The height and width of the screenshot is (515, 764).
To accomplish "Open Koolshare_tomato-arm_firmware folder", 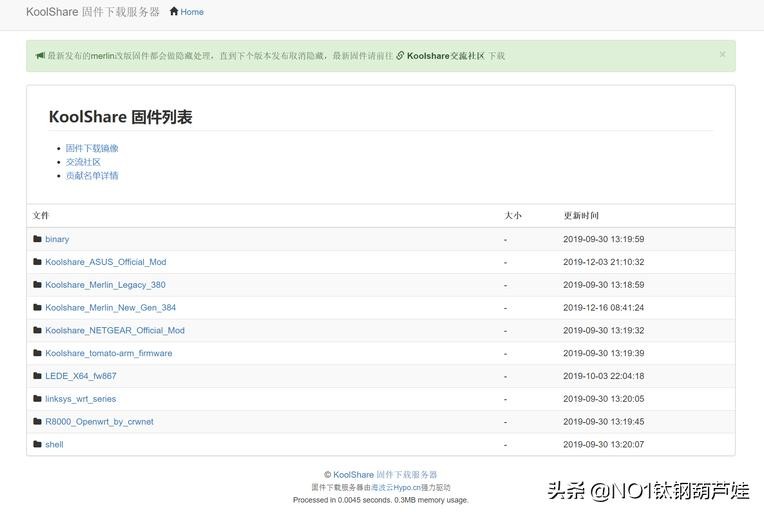I will click(109, 353).
